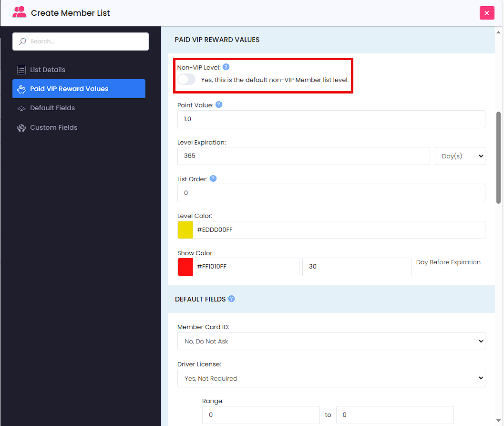
Task: Click the 'Day Before Expiration' label
Action: (448, 262)
